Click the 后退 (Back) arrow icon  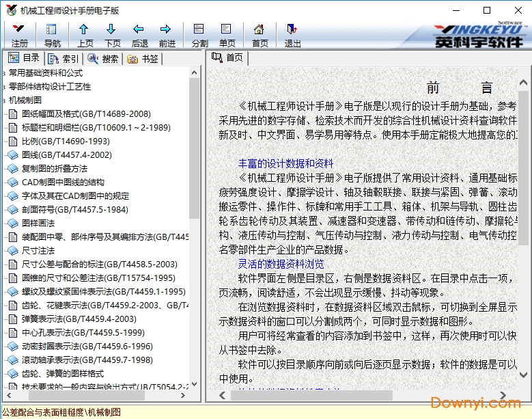[139, 30]
